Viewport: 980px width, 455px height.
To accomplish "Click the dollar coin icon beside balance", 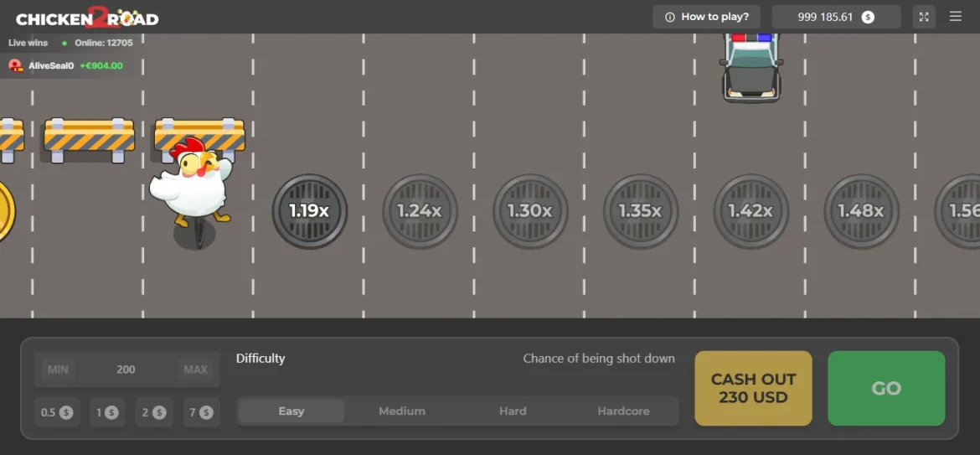I will pos(868,17).
